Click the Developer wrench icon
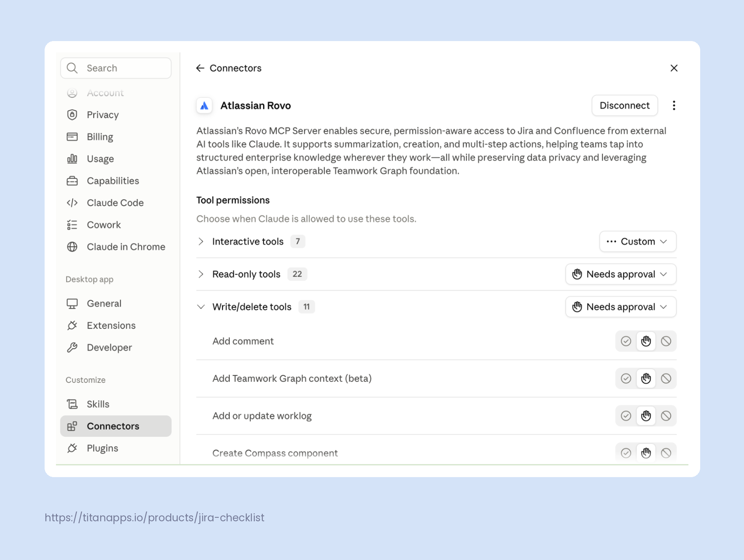Screen dimensions: 744x560 [72, 347]
